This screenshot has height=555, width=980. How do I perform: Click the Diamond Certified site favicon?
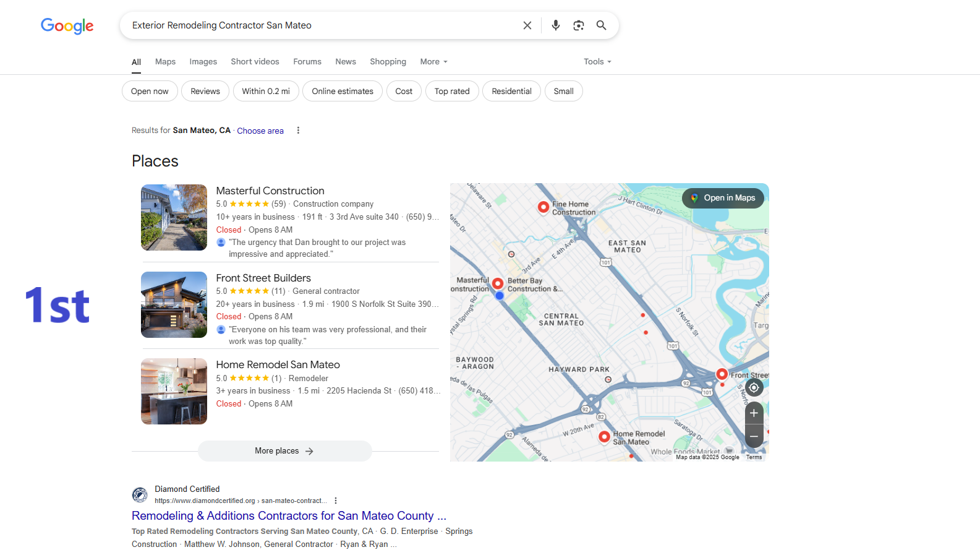[140, 495]
